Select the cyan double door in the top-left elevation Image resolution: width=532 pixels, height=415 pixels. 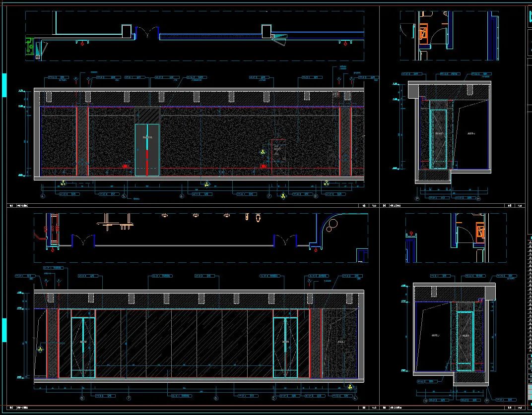[x=147, y=150]
